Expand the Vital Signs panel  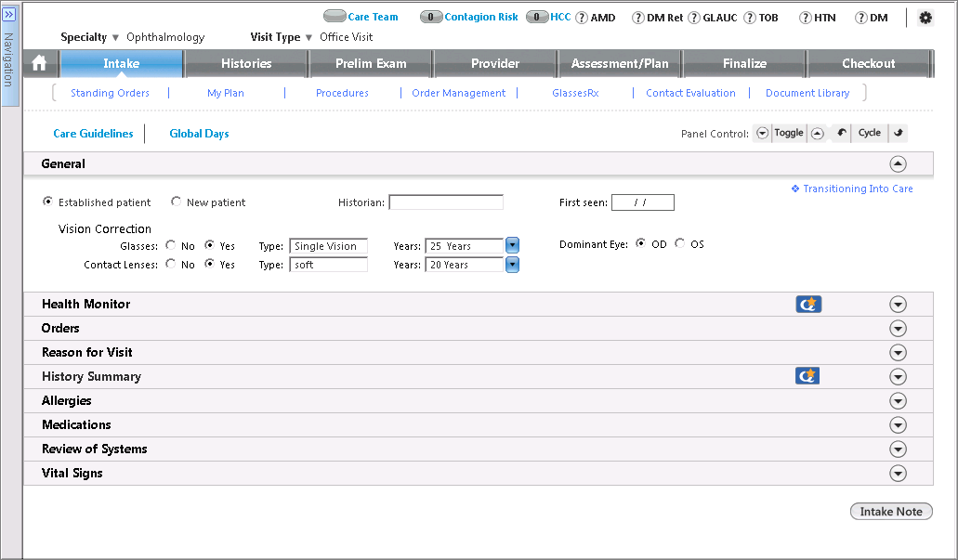pos(899,474)
